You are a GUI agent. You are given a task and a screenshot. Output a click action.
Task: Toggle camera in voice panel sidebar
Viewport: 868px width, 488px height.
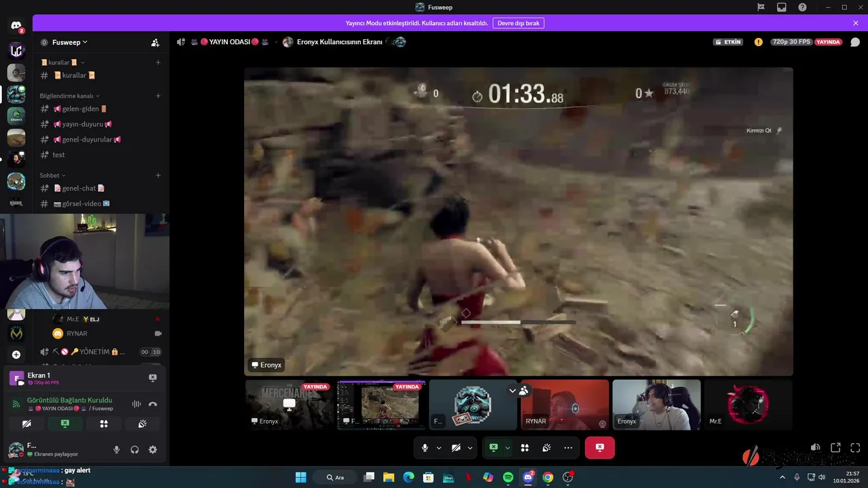[x=26, y=424]
